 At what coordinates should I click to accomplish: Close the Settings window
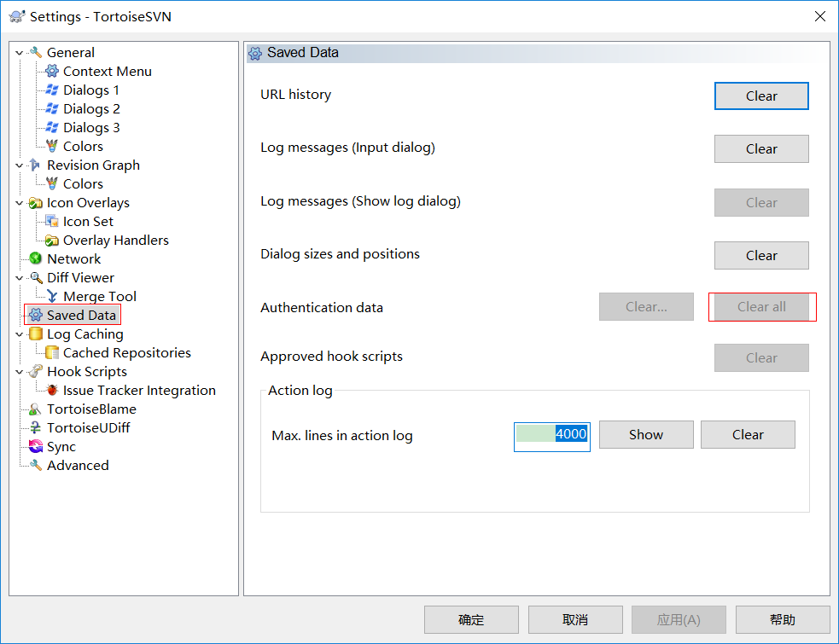click(x=819, y=16)
